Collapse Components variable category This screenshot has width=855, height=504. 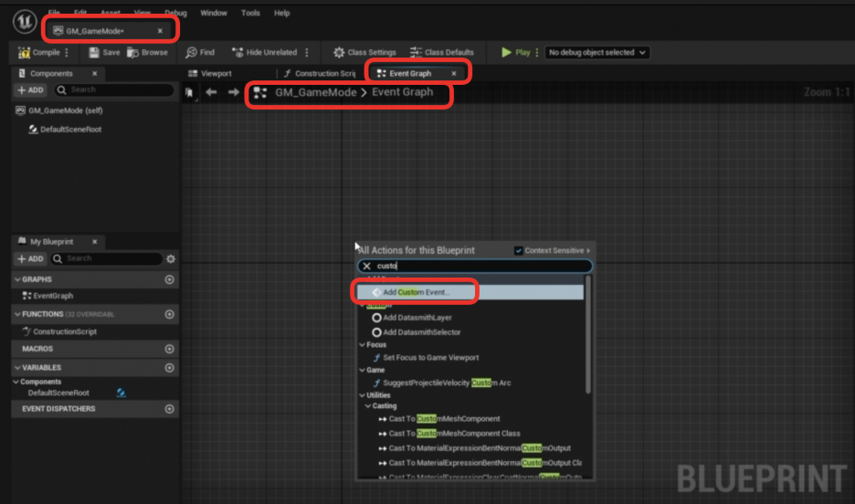click(x=16, y=382)
